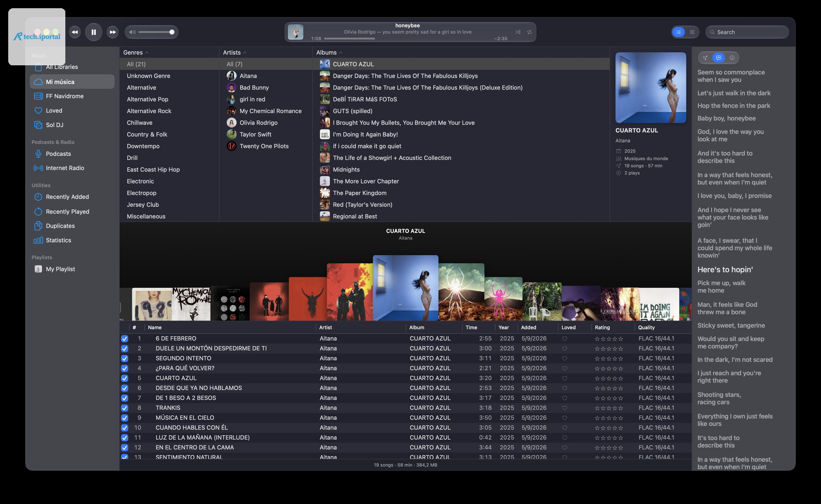Screen dimensions: 821x504
Task: Uncheck the SEGUNDO INTENTO checkbox
Action: click(125, 358)
